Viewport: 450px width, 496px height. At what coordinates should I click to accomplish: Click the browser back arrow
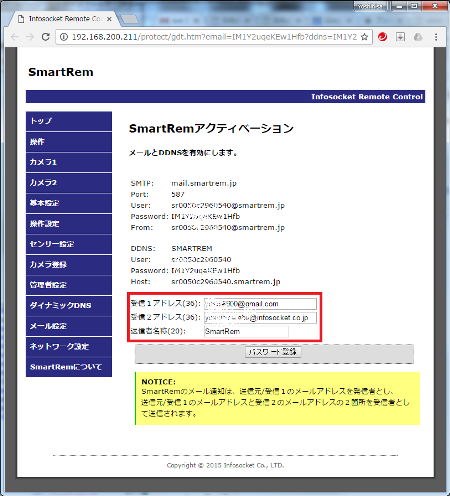[14, 37]
